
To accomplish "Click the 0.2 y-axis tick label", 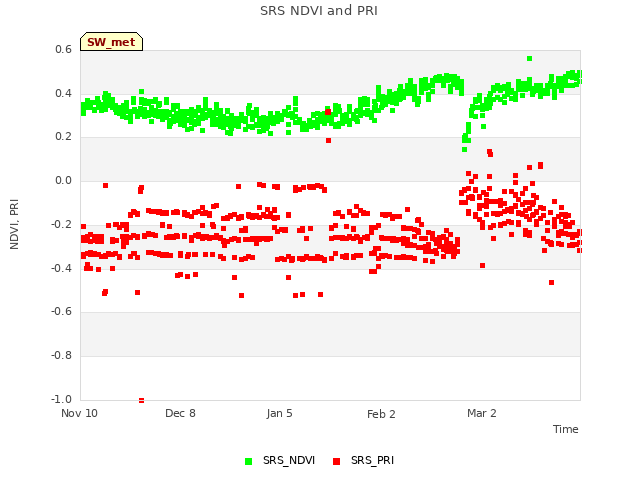I will click(x=63, y=137).
